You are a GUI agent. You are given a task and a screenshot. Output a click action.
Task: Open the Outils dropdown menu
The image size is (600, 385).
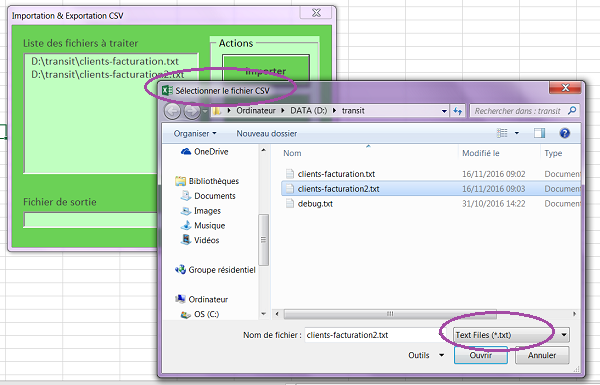[x=426, y=355]
